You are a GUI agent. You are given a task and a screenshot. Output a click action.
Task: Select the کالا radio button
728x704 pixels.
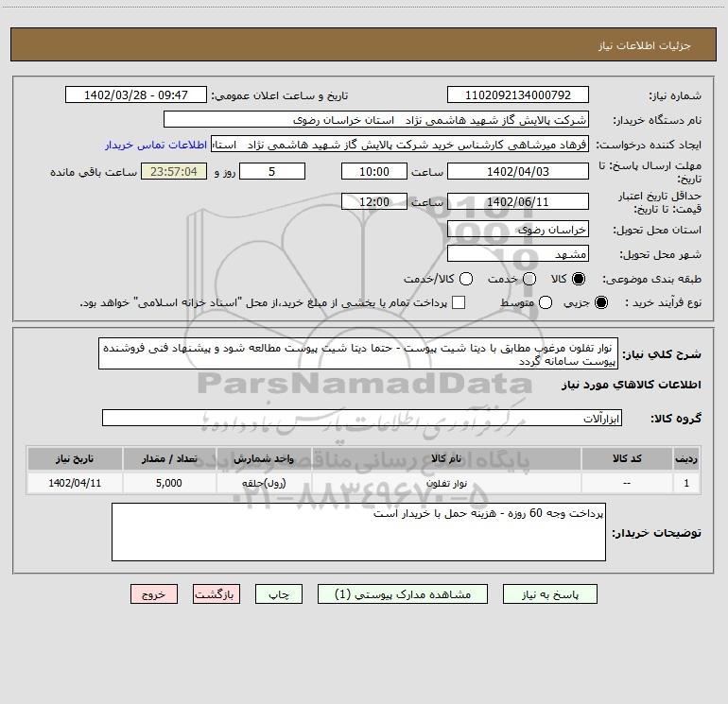[579, 279]
